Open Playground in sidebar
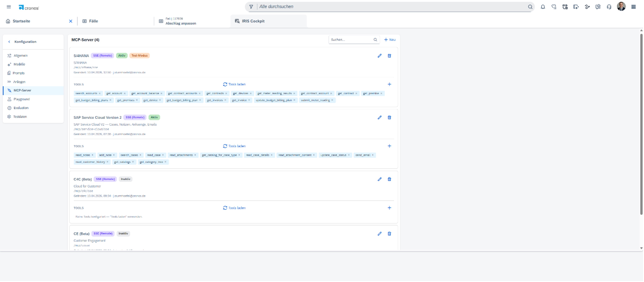The height and width of the screenshot is (282, 644). 33,99
